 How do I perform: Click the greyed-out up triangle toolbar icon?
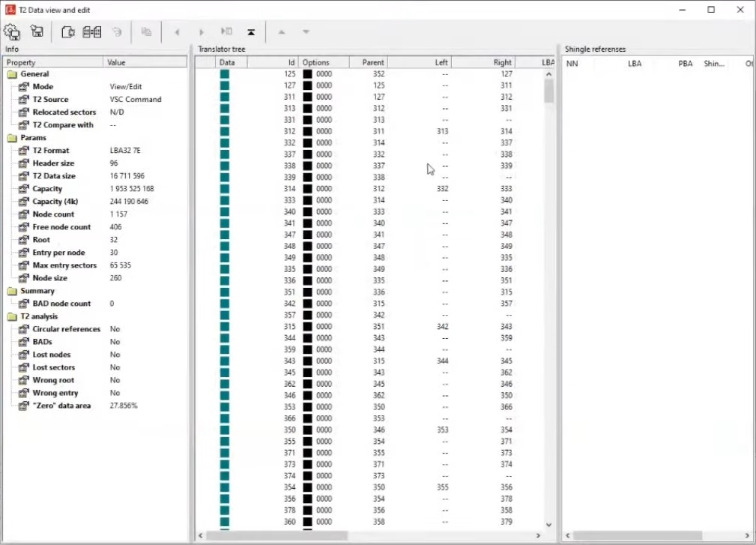(x=282, y=31)
